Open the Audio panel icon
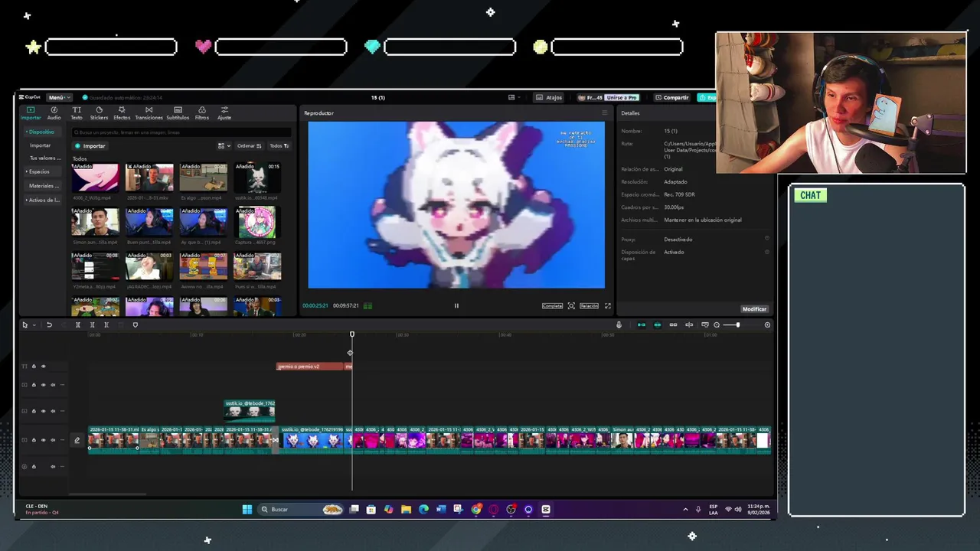The width and height of the screenshot is (980, 551). 54,112
